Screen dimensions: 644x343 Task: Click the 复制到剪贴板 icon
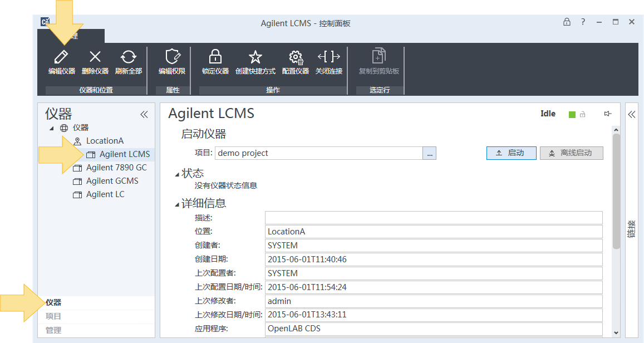(x=378, y=56)
